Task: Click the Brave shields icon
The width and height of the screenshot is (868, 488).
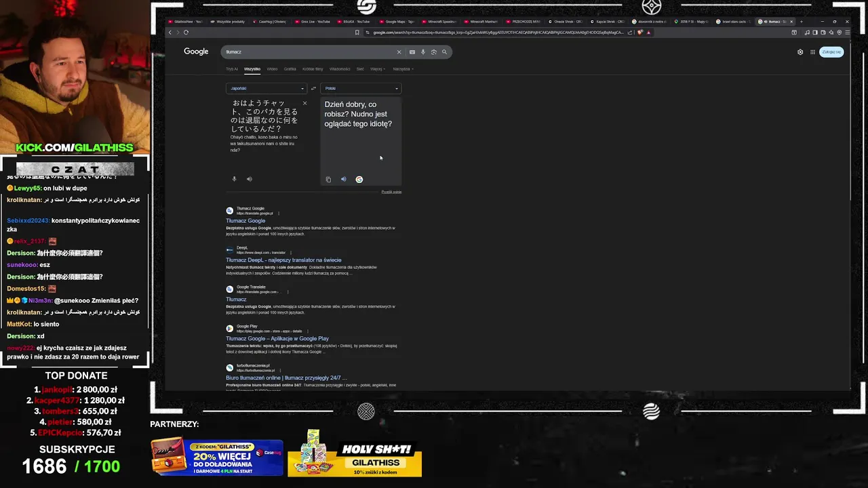Action: click(640, 33)
